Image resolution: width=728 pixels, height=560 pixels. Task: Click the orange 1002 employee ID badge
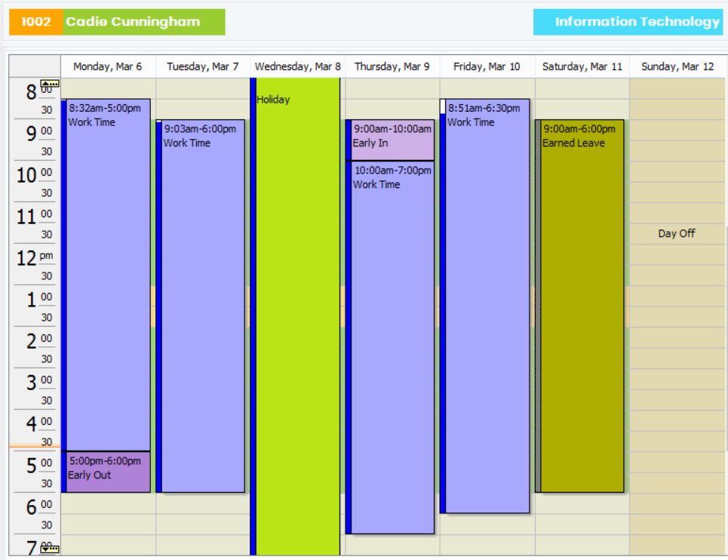35,22
